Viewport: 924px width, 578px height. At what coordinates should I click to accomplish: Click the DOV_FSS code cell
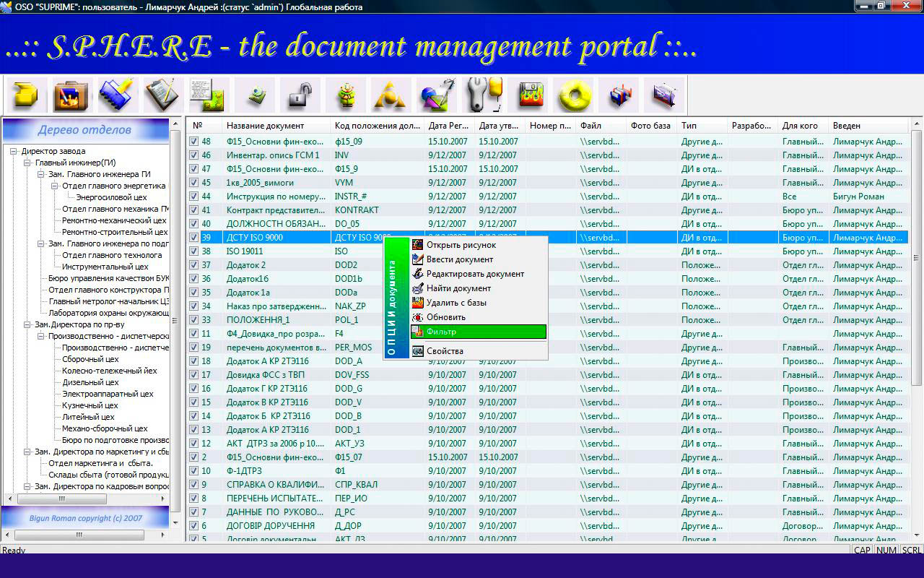[377, 375]
